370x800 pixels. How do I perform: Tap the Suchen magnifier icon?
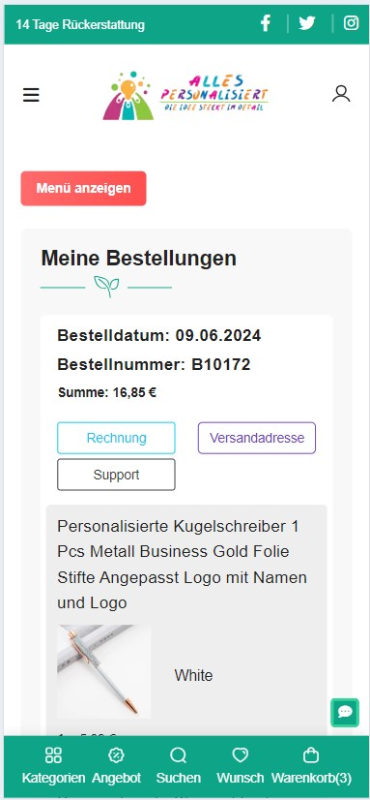(x=178, y=755)
